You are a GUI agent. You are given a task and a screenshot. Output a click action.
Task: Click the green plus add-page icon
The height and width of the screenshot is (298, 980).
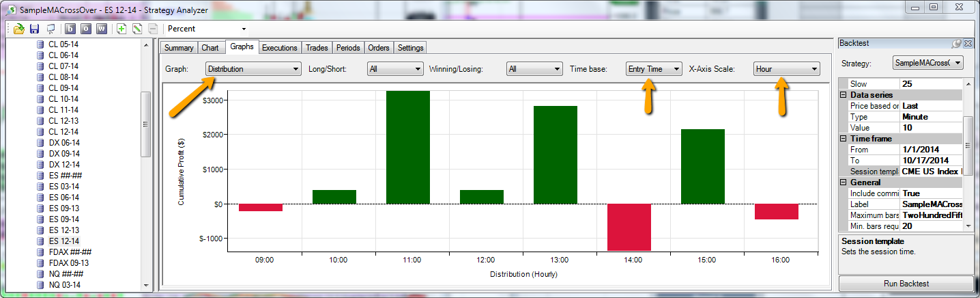pos(121,29)
